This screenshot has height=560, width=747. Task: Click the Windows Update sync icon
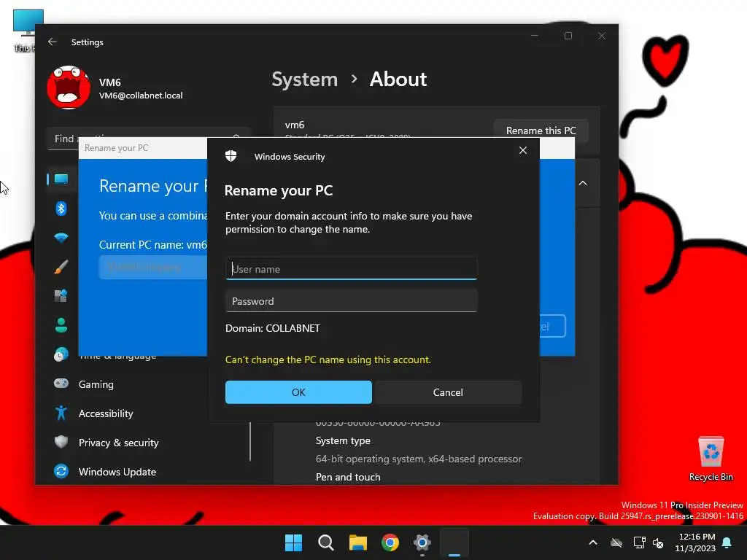(x=61, y=472)
